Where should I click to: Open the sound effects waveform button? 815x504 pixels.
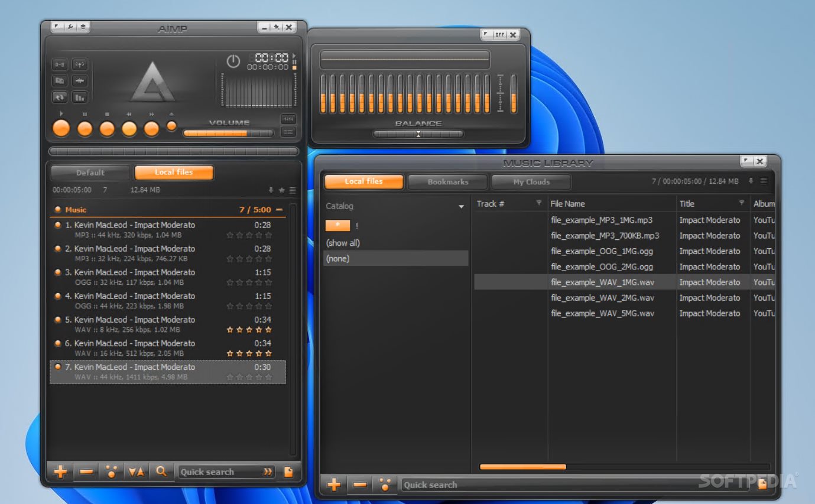[x=79, y=80]
